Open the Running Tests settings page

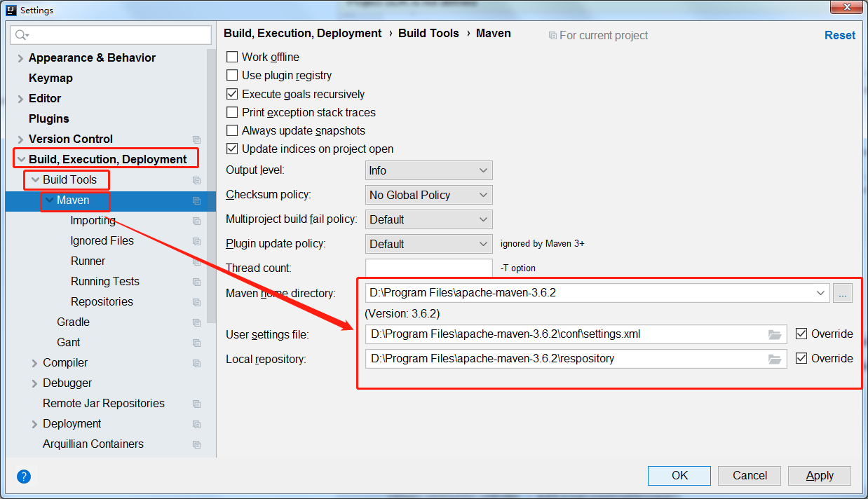point(105,282)
